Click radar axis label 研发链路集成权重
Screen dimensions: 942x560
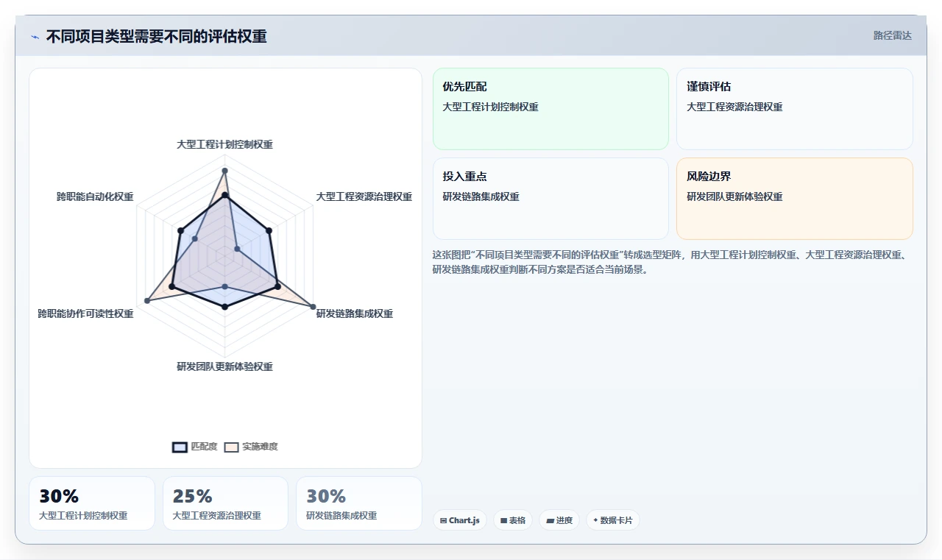click(355, 313)
